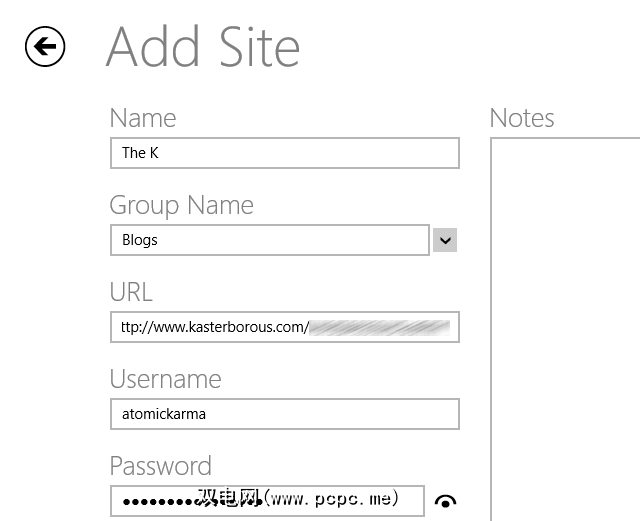This screenshot has width=640, height=521.
Task: Click the Notes label
Action: pos(522,118)
